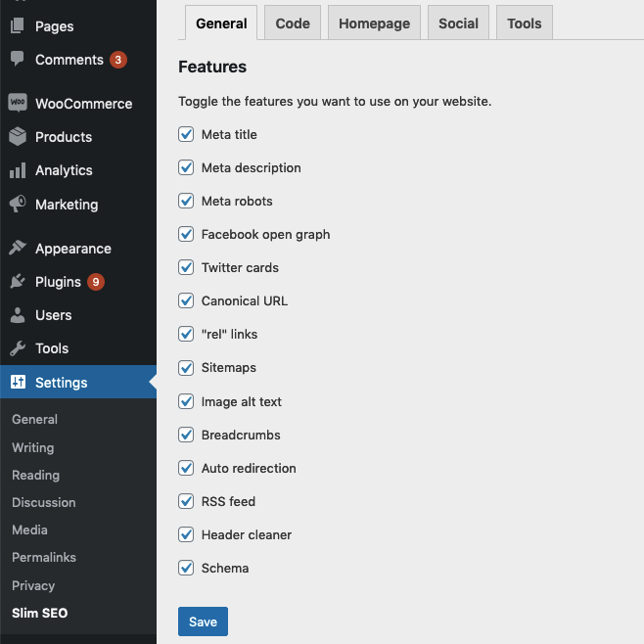Open Privacy settings submenu link
644x644 pixels.
[33, 585]
